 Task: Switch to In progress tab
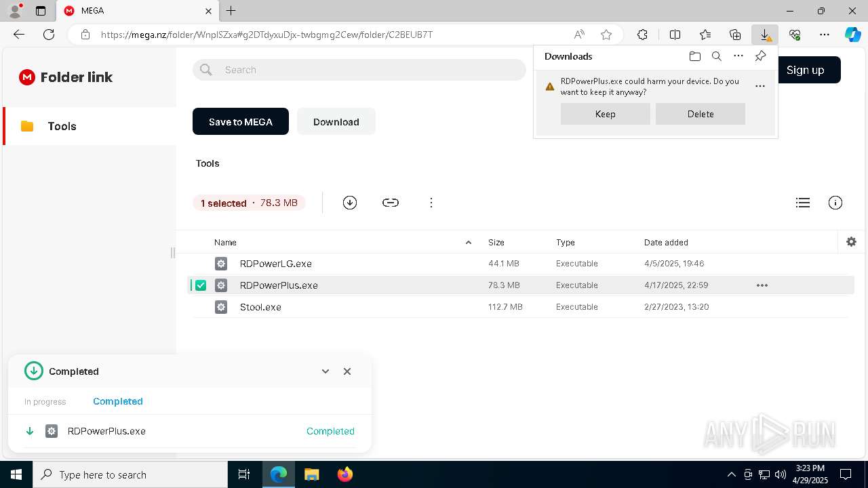click(x=45, y=402)
